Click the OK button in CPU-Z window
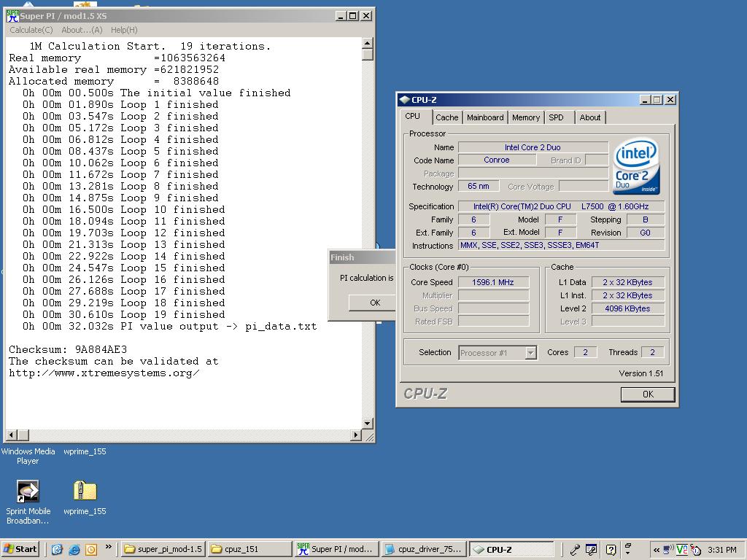This screenshot has width=747, height=560. (x=648, y=394)
